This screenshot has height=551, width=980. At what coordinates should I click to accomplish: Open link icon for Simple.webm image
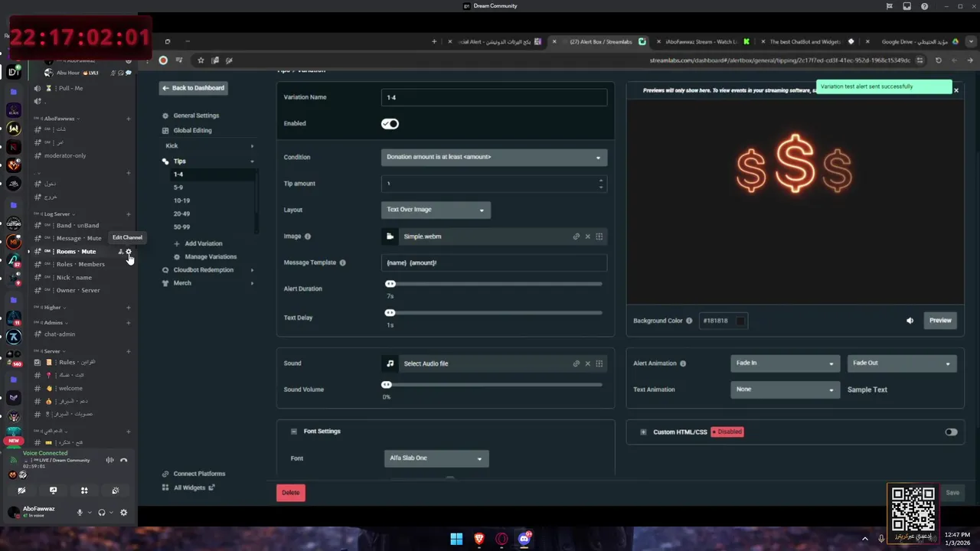pyautogui.click(x=576, y=236)
